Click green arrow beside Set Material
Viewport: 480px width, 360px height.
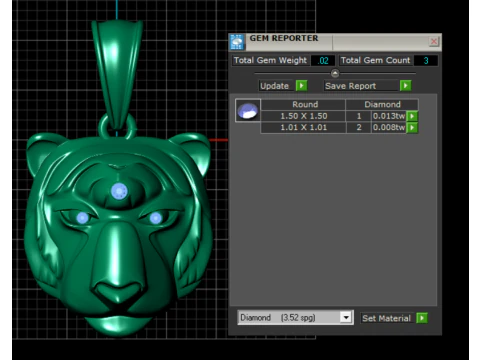pyautogui.click(x=422, y=318)
